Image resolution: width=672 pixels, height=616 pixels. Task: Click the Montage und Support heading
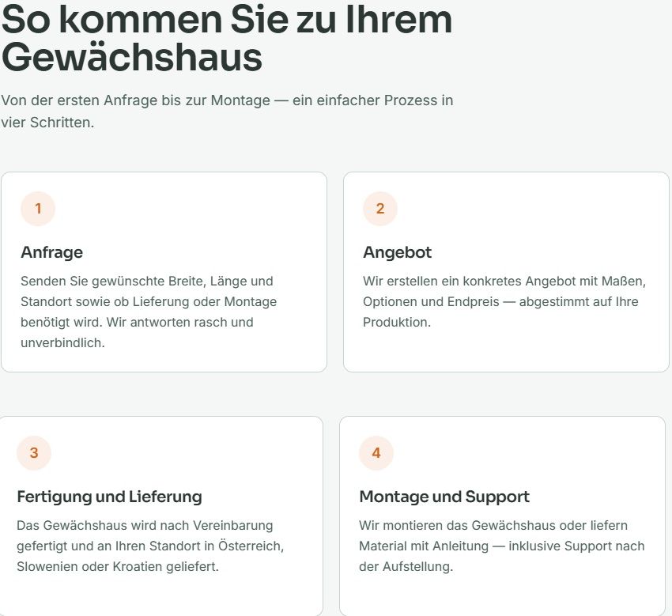point(444,497)
